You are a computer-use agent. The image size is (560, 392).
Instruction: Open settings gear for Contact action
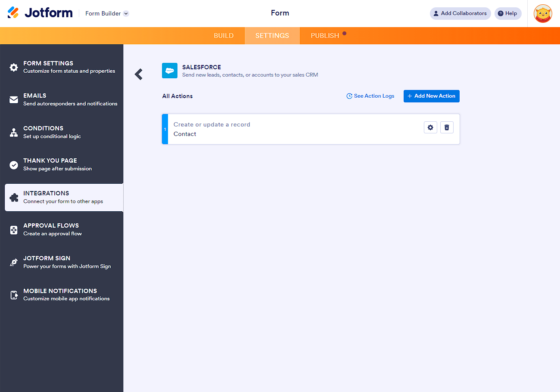[430, 127]
